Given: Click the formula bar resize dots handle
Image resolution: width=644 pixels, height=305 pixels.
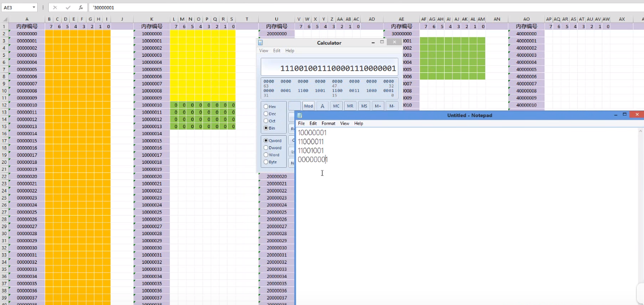Looking at the screenshot, I should pos(44,8).
